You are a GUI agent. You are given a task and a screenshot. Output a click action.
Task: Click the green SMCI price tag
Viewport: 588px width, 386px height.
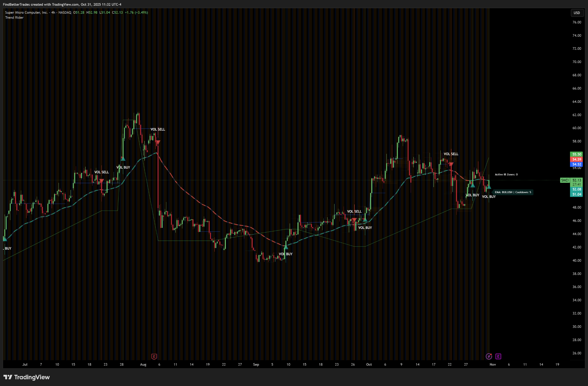(x=564, y=180)
